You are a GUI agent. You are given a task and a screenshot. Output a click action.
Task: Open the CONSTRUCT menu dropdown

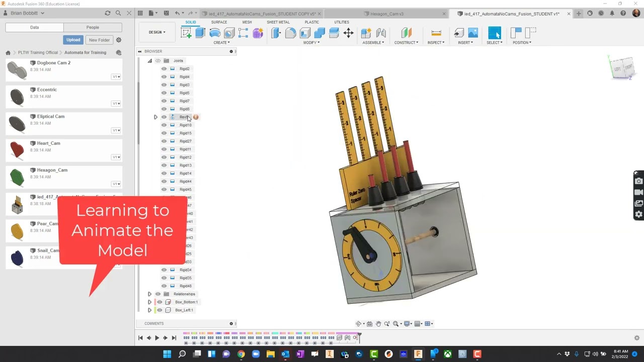(x=406, y=43)
